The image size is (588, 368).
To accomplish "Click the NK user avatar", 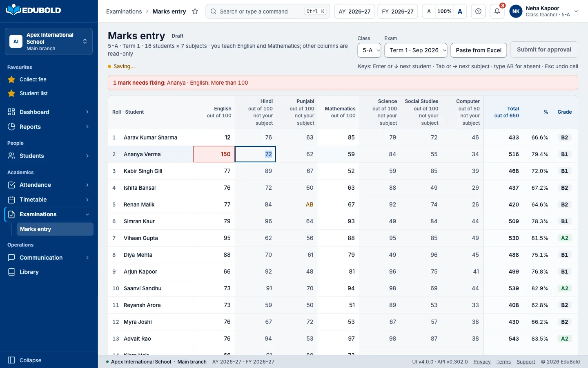I will [516, 11].
